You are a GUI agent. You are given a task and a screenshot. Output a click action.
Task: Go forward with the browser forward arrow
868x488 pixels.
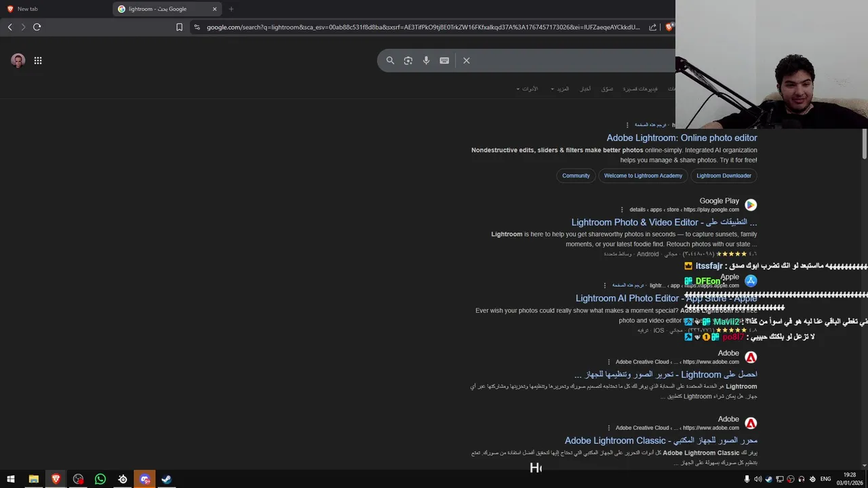23,27
